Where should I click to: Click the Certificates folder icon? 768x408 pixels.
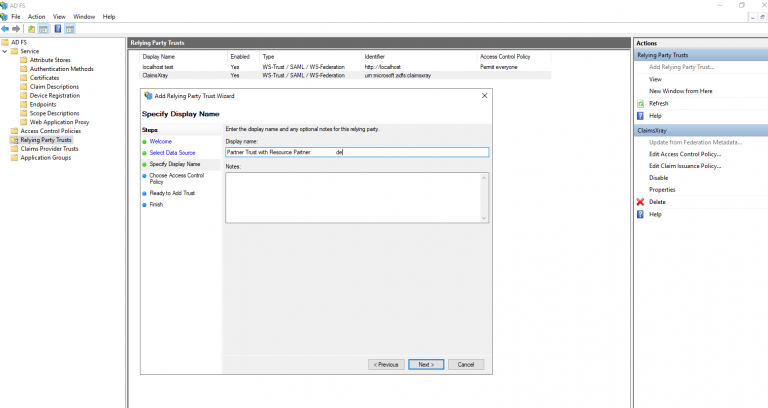click(x=24, y=77)
